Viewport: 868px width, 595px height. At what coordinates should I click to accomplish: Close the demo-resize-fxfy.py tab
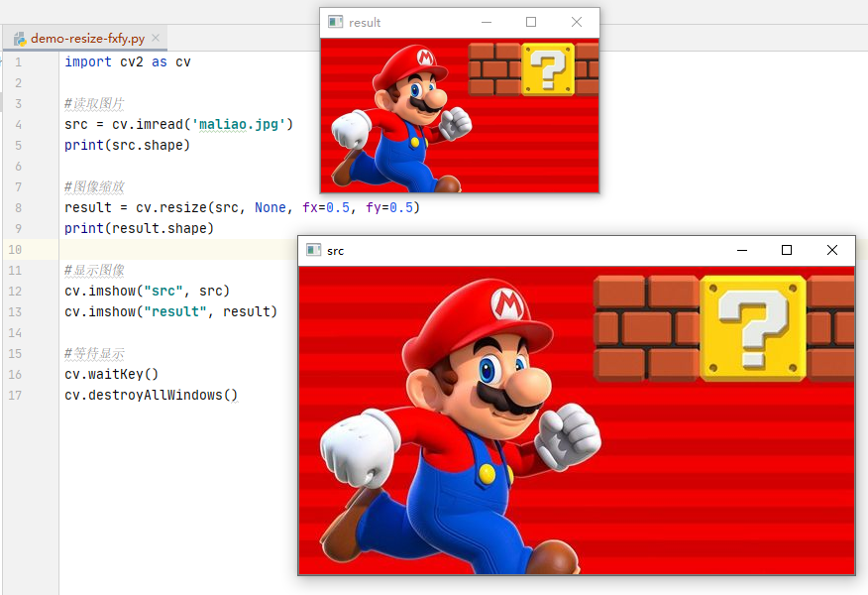pyautogui.click(x=156, y=38)
